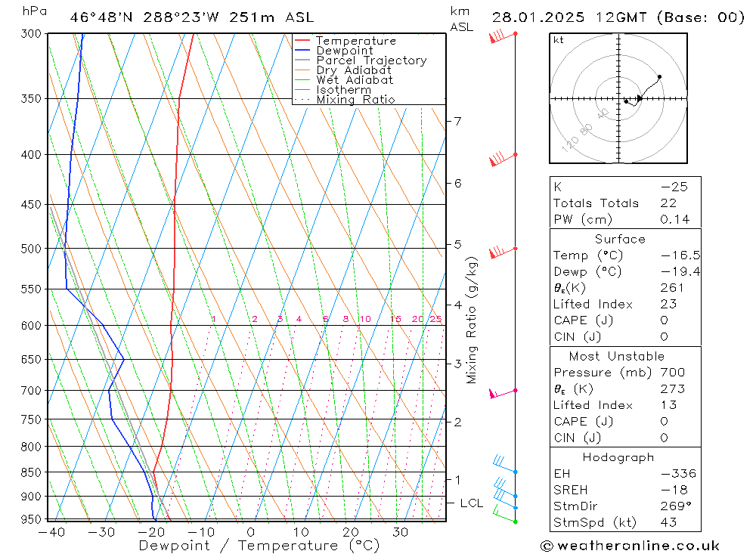Image resolution: width=756 pixels, height=554 pixels.
Task: Click the Dry Adiabat legend entry
Action: [x=342, y=70]
